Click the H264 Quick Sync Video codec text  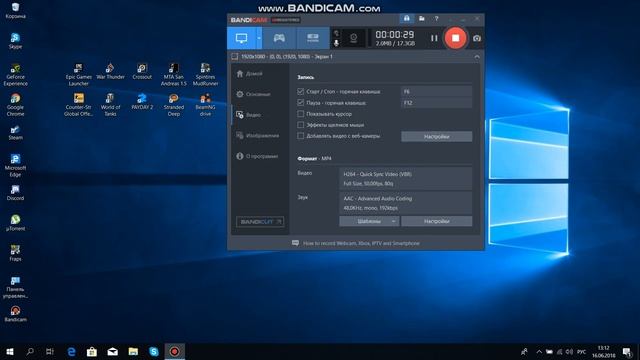[377, 174]
